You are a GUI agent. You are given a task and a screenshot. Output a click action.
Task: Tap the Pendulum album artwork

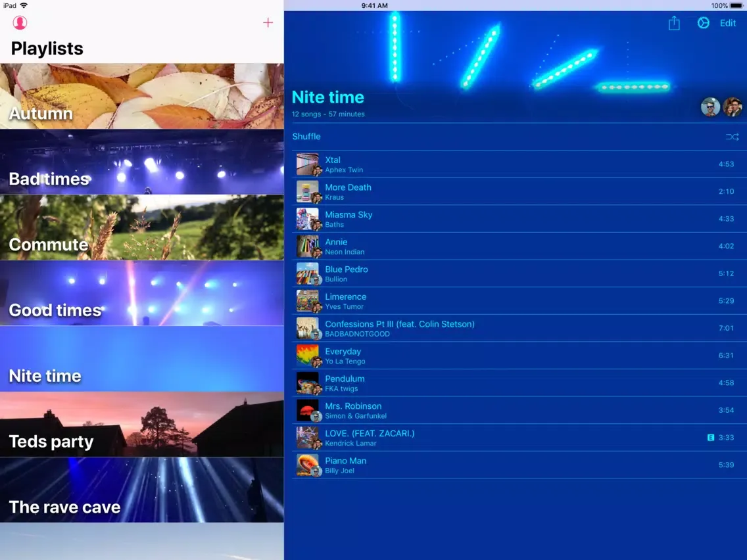[x=308, y=383]
